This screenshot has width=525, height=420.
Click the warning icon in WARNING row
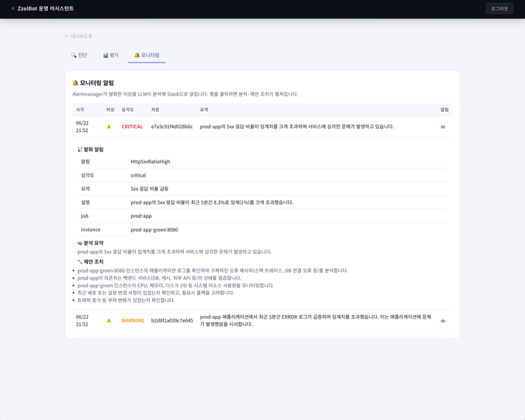pos(109,320)
